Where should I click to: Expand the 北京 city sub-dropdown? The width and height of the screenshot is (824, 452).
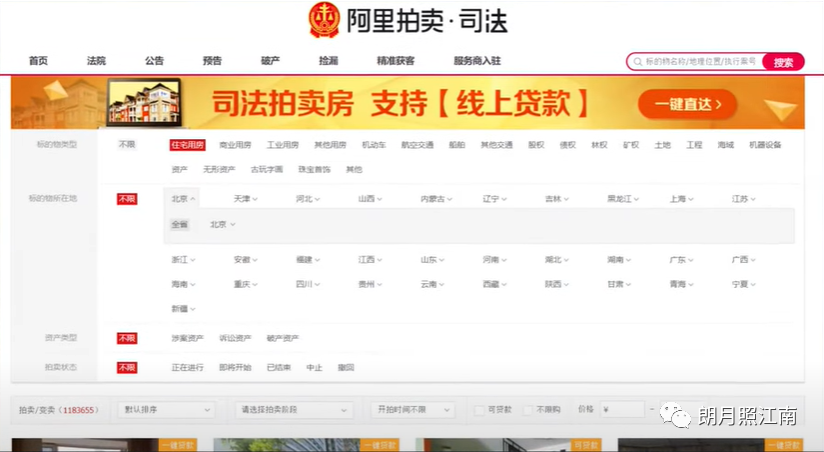pyautogui.click(x=223, y=224)
